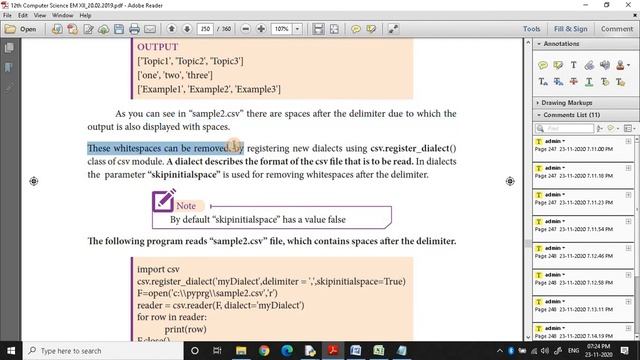The height and width of the screenshot is (360, 640).
Task: Select the Add text comment T tool
Action: pos(573,65)
